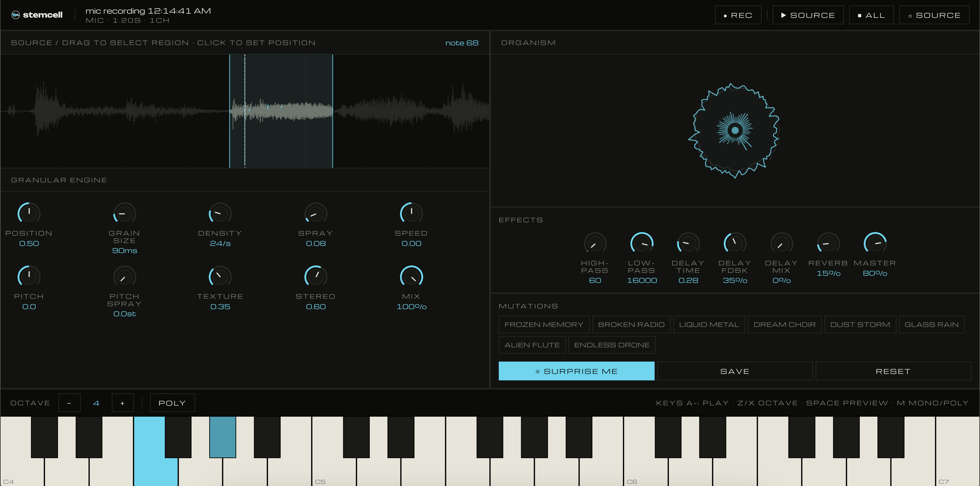This screenshot has height=486, width=980.
Task: Click the Reverb knob
Action: coord(828,243)
